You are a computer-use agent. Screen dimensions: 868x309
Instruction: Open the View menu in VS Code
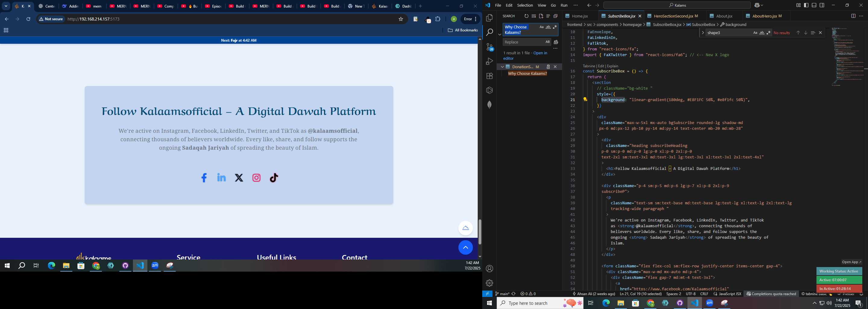tap(542, 5)
